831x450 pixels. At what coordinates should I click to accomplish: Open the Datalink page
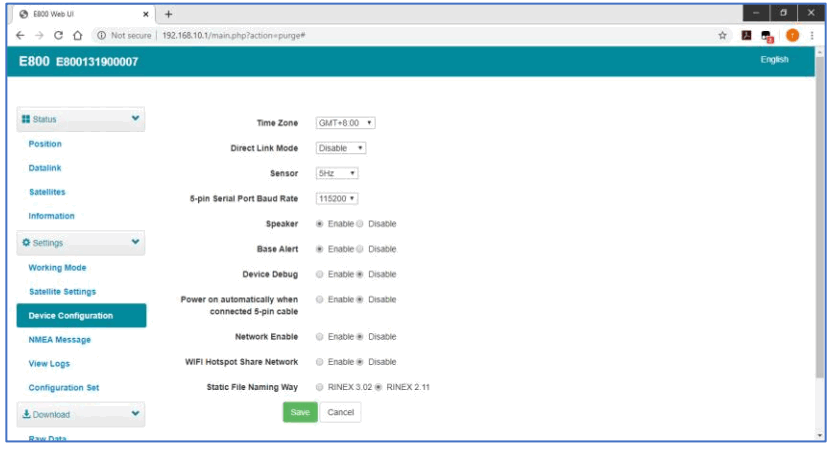(x=45, y=168)
